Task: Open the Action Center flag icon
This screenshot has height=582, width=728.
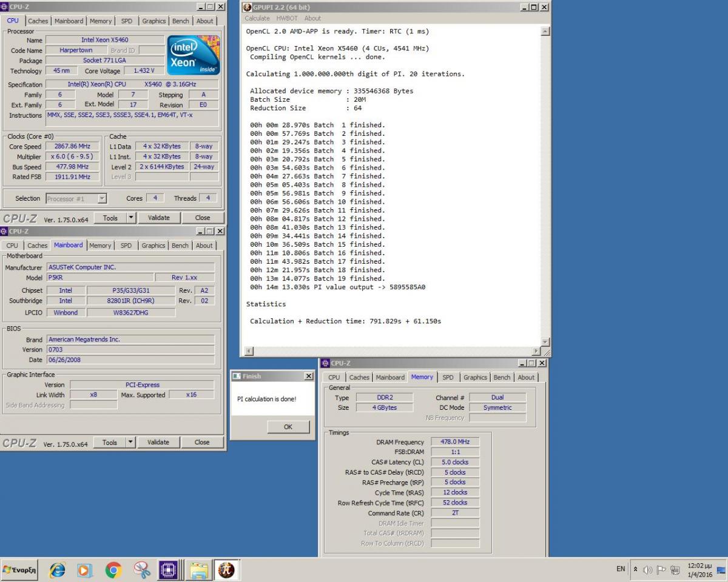Action: click(x=661, y=569)
